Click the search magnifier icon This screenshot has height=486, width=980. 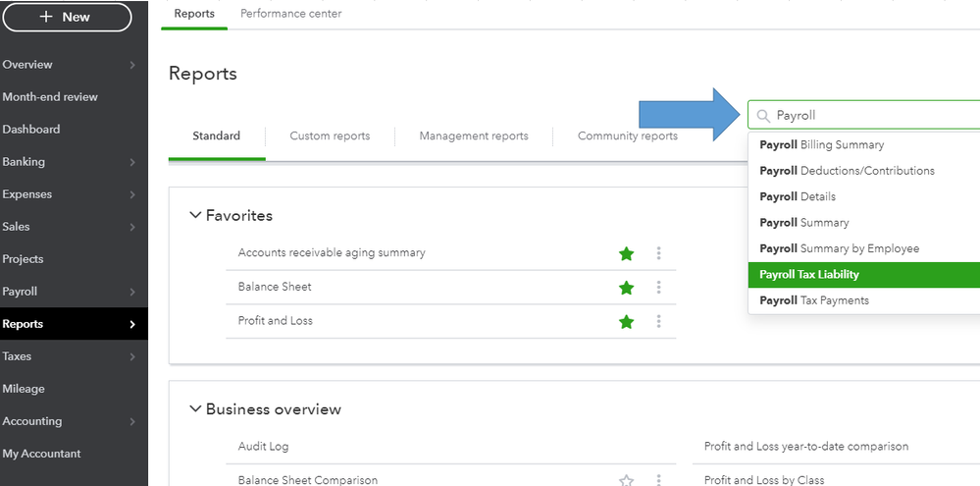(763, 116)
